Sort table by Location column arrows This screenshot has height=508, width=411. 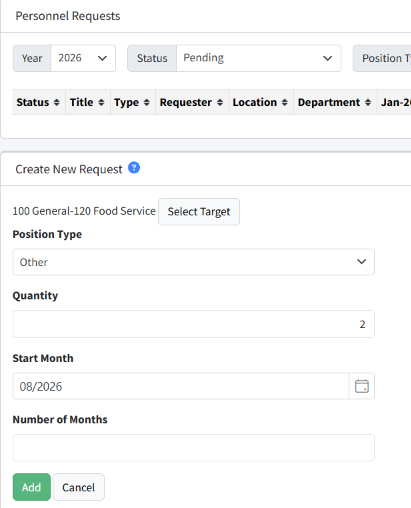point(285,102)
